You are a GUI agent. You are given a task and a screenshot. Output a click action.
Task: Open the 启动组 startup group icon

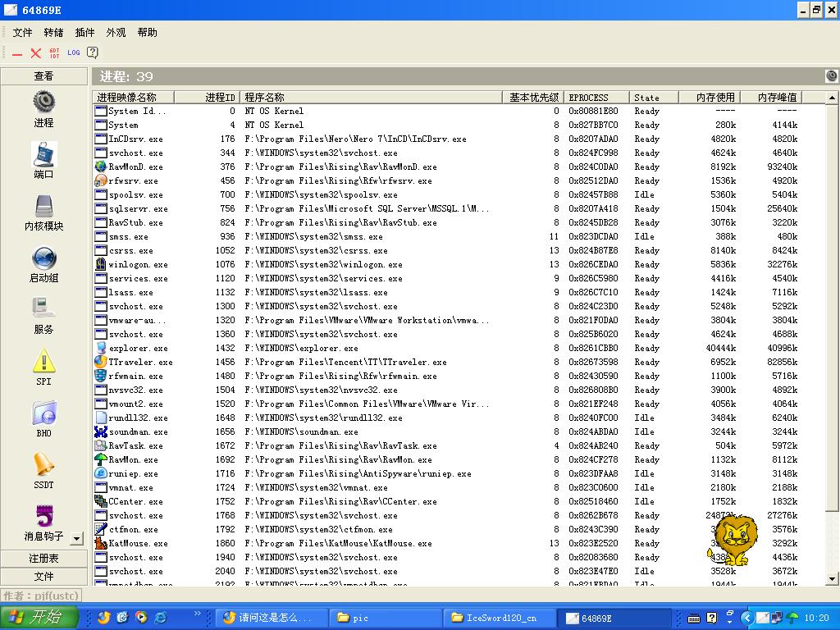point(44,258)
